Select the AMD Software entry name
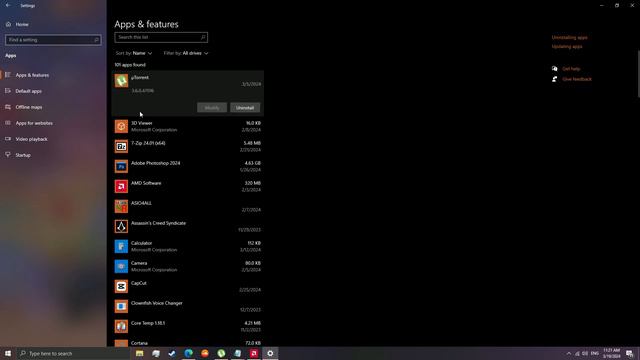The height and width of the screenshot is (360, 640). pos(146,183)
